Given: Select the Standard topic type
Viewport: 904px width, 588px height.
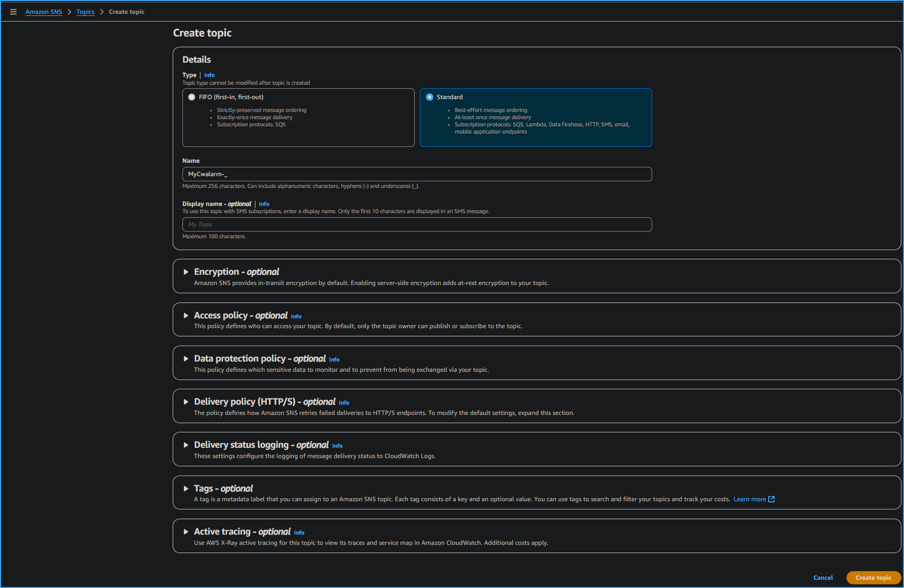Looking at the screenshot, I should (430, 97).
